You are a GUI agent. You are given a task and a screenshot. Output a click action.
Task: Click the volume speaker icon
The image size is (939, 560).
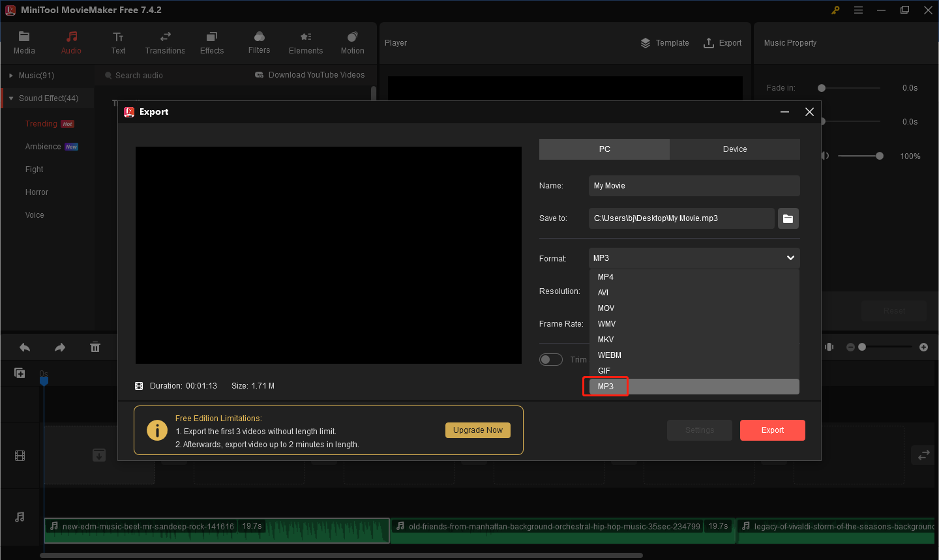826,156
